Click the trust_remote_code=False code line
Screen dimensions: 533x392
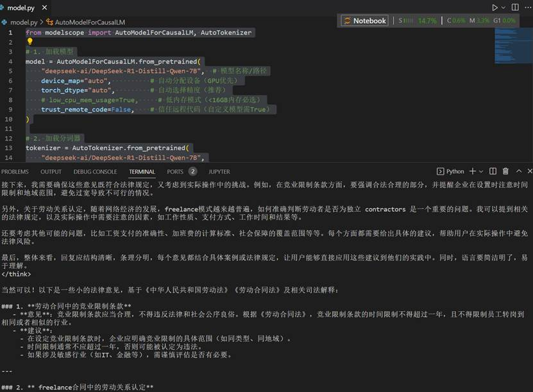pyautogui.click(x=87, y=110)
